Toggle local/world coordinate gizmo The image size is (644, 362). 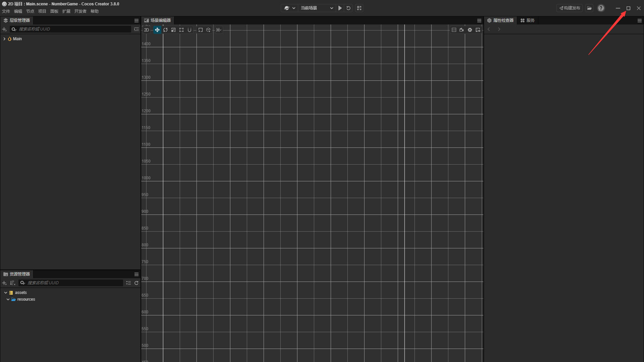point(208,30)
